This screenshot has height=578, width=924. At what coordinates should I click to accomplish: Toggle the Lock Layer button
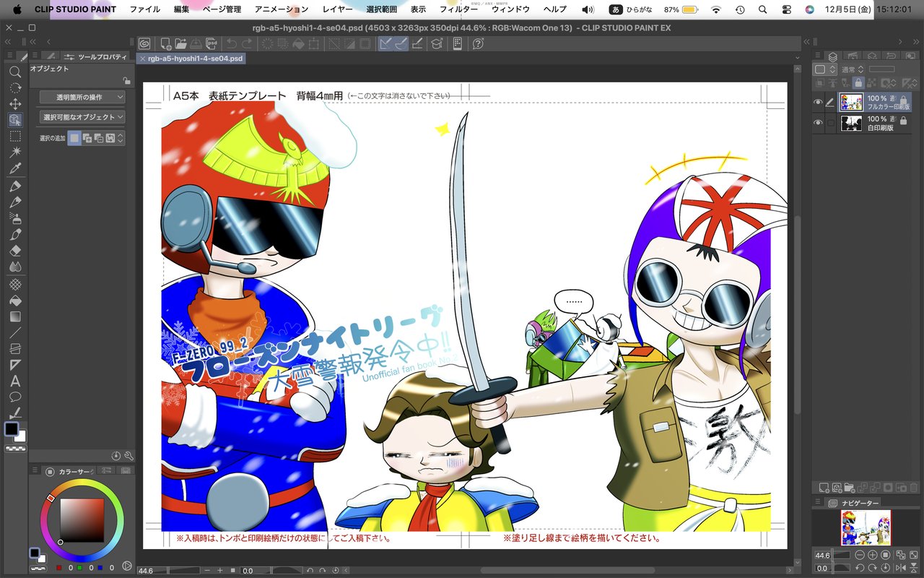click(x=858, y=83)
